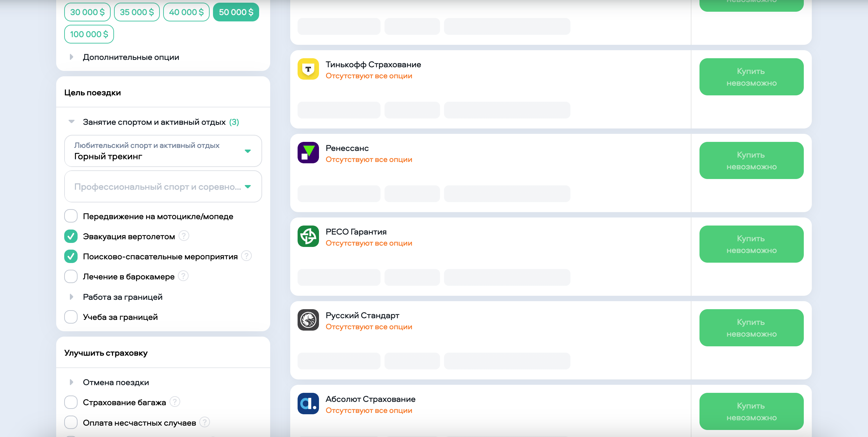Click Купить невозможно for Абсолют Страхование
The image size is (868, 437).
tap(751, 411)
